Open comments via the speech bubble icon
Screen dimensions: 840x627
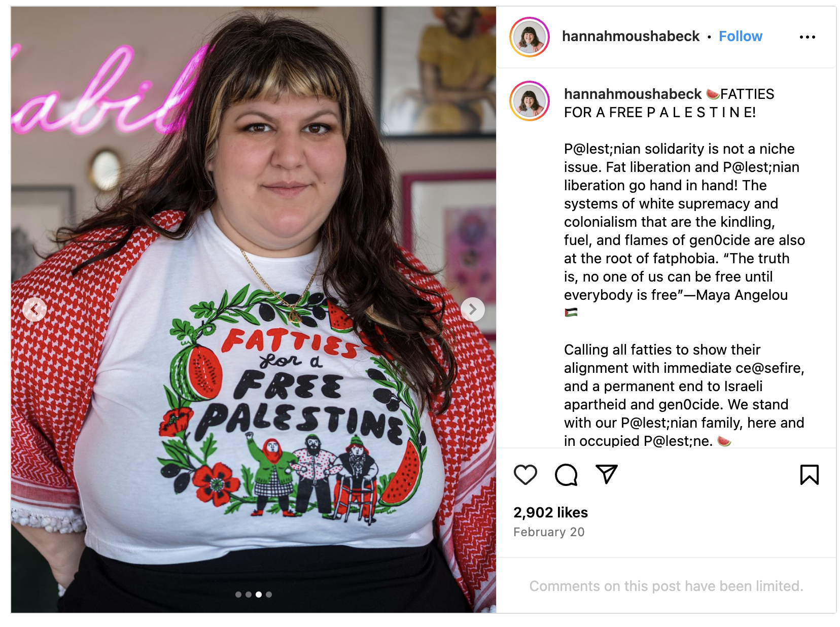[566, 475]
